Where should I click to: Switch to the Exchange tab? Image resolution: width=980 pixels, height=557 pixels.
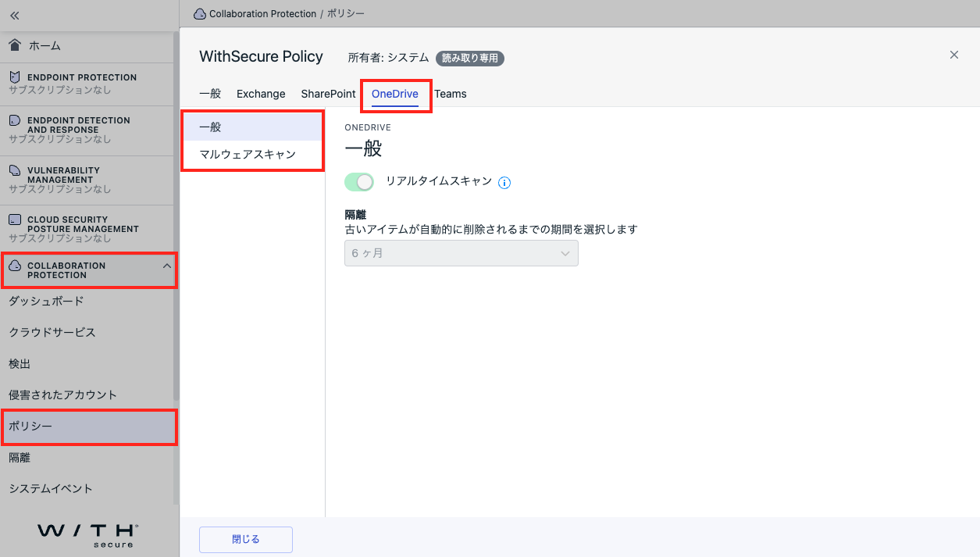[261, 94]
